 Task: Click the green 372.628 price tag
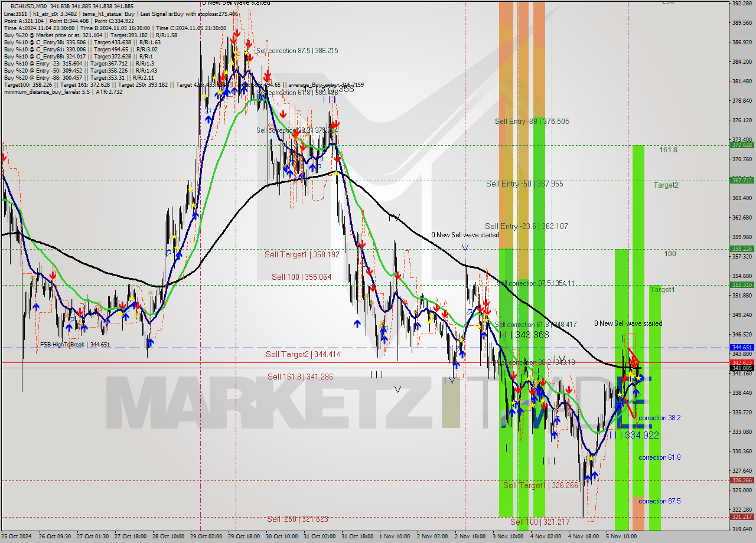742,145
